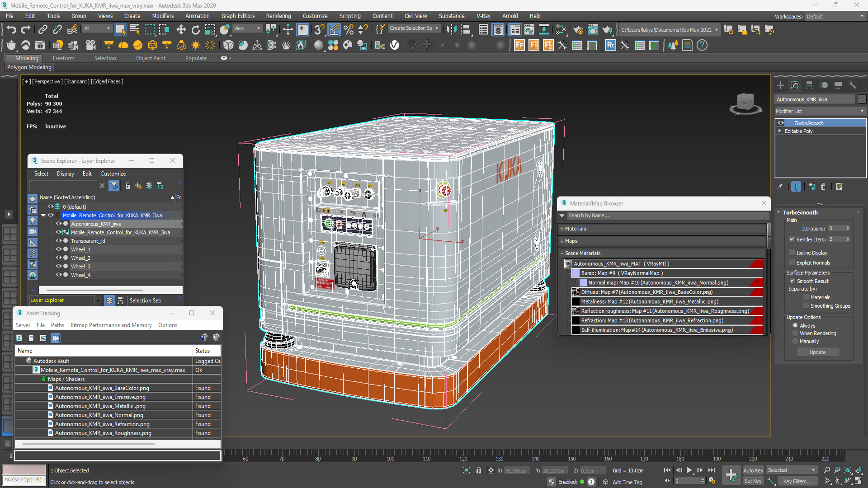The width and height of the screenshot is (868, 488).
Task: Switch to the Freeform ribbon tab
Action: pyautogui.click(x=63, y=58)
